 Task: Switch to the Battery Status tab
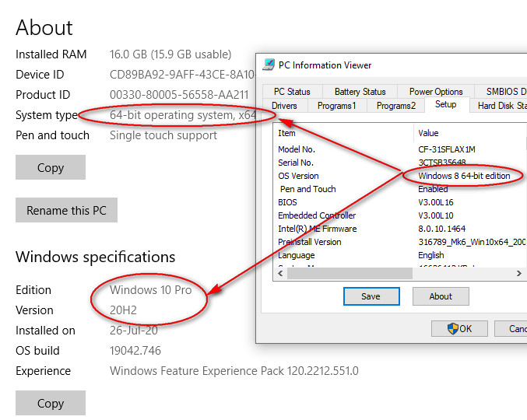point(360,91)
